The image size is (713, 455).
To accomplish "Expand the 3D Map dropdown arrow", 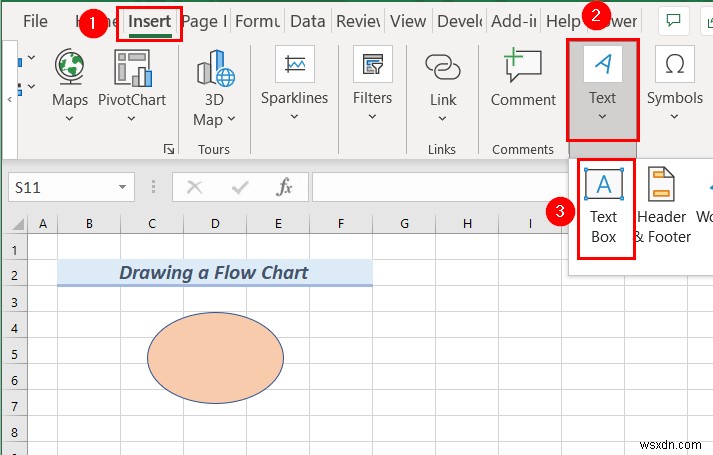I will pos(231,119).
